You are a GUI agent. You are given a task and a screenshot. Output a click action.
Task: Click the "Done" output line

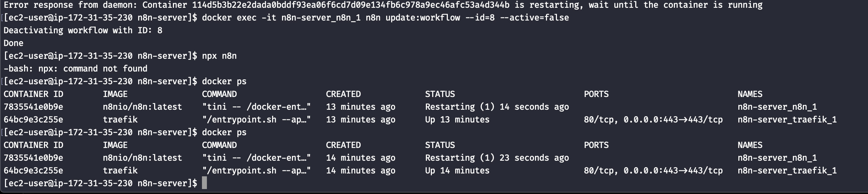[x=13, y=43]
